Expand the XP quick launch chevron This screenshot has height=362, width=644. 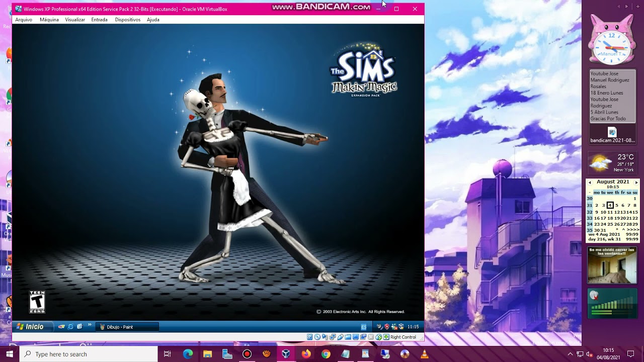point(90,325)
